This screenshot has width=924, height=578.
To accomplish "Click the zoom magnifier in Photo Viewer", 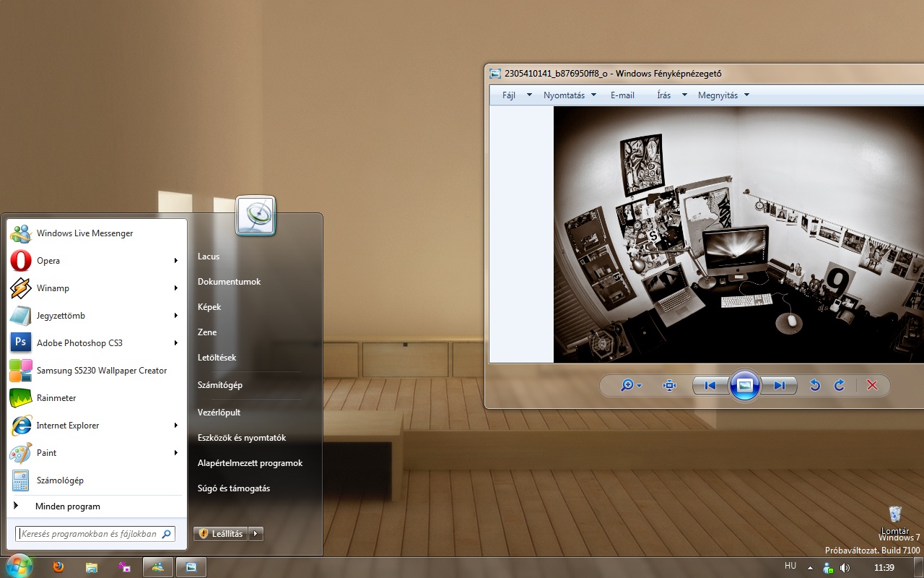I will tap(627, 386).
